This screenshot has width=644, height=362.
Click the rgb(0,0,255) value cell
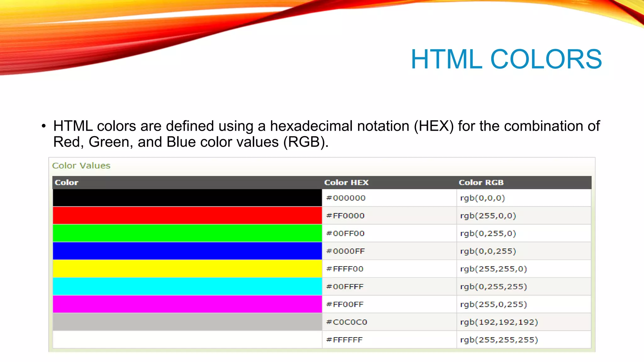[488, 251]
